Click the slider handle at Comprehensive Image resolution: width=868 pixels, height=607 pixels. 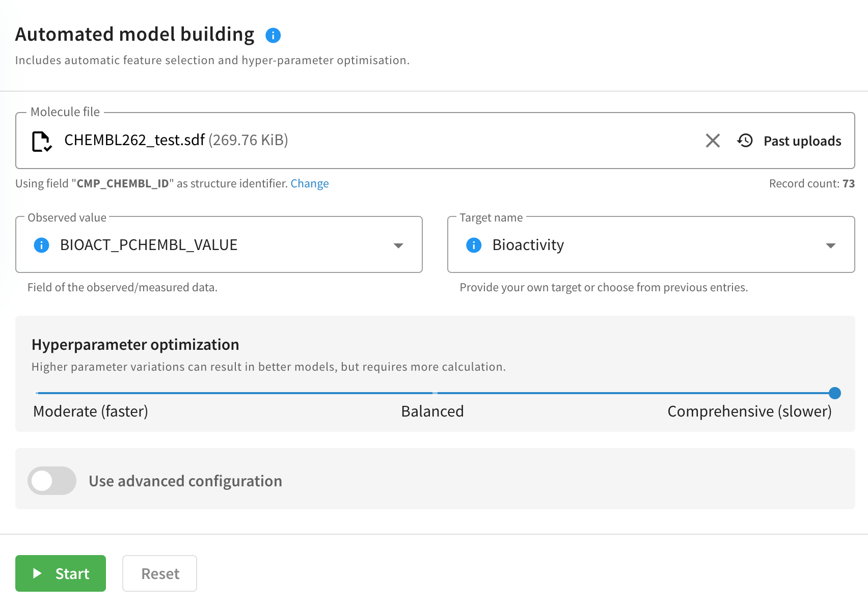(x=834, y=393)
